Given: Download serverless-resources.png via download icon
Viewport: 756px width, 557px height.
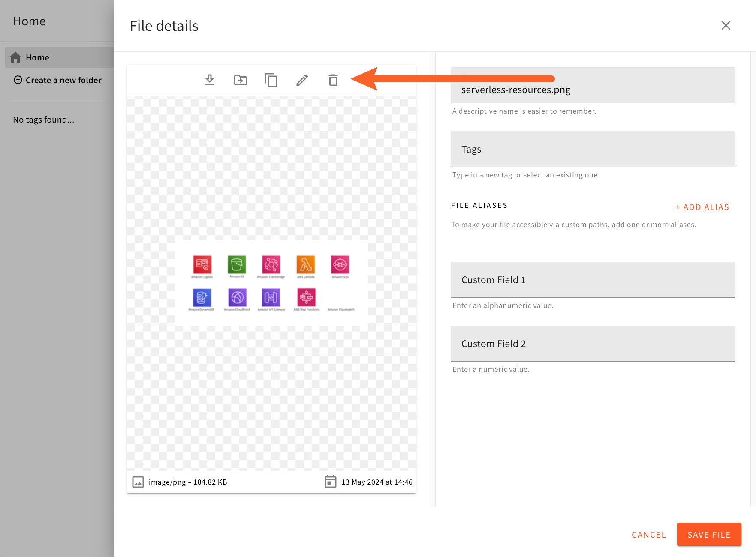Looking at the screenshot, I should 210,80.
